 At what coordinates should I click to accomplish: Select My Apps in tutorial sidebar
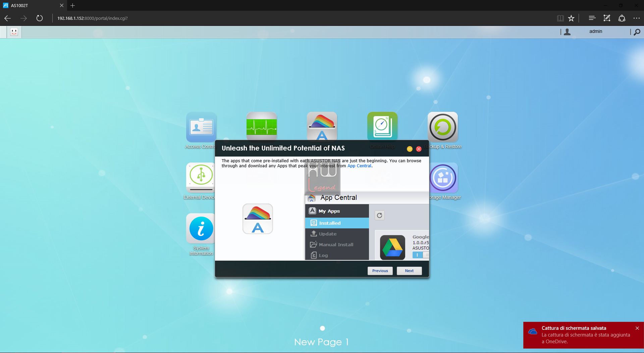[x=337, y=211]
